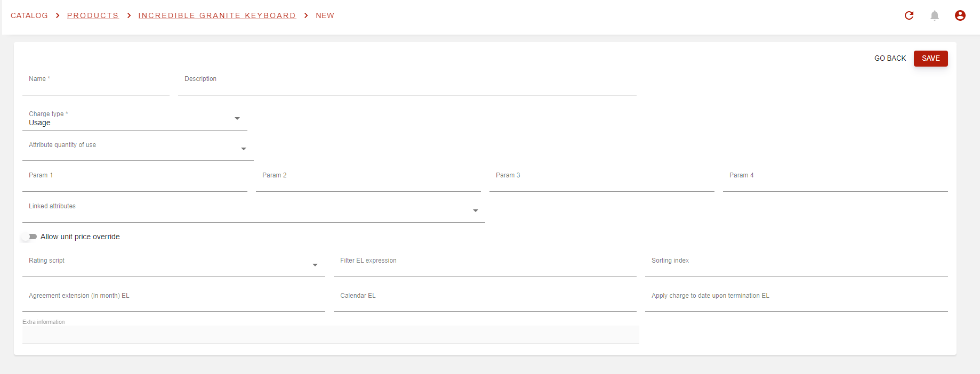Open the notifications bell
This screenshot has width=980, height=374.
pyautogui.click(x=935, y=15)
